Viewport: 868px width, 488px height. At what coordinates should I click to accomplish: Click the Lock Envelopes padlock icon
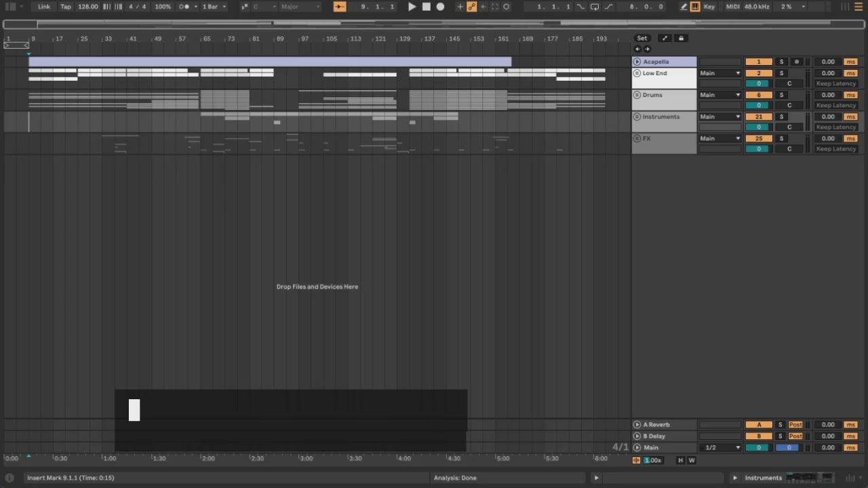[681, 39]
